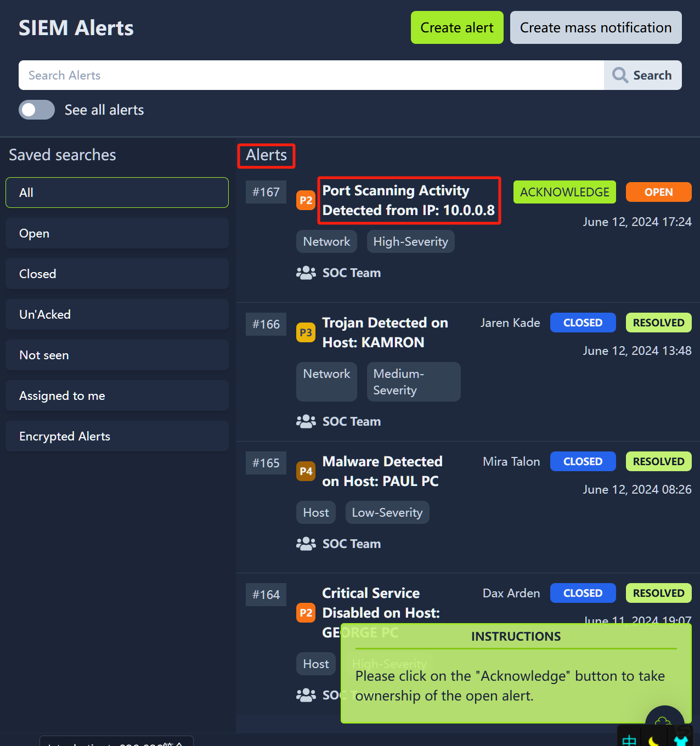Click High-Severity tag on alert #167

tap(410, 241)
